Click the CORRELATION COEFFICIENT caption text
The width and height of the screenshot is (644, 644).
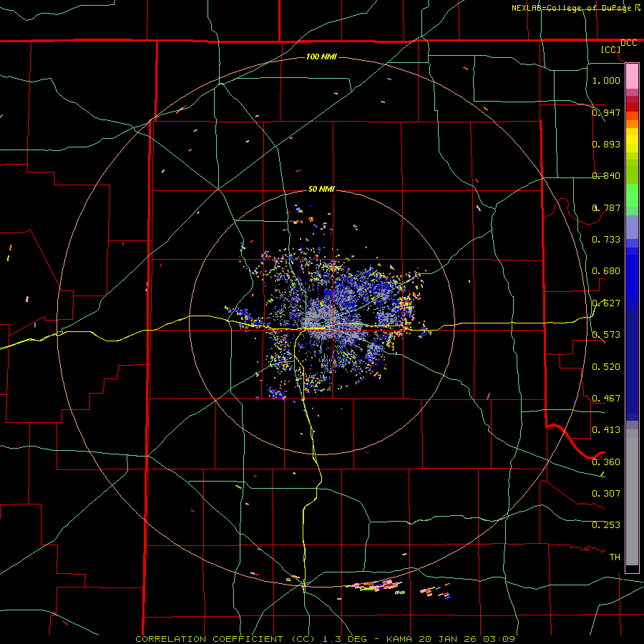(209, 639)
